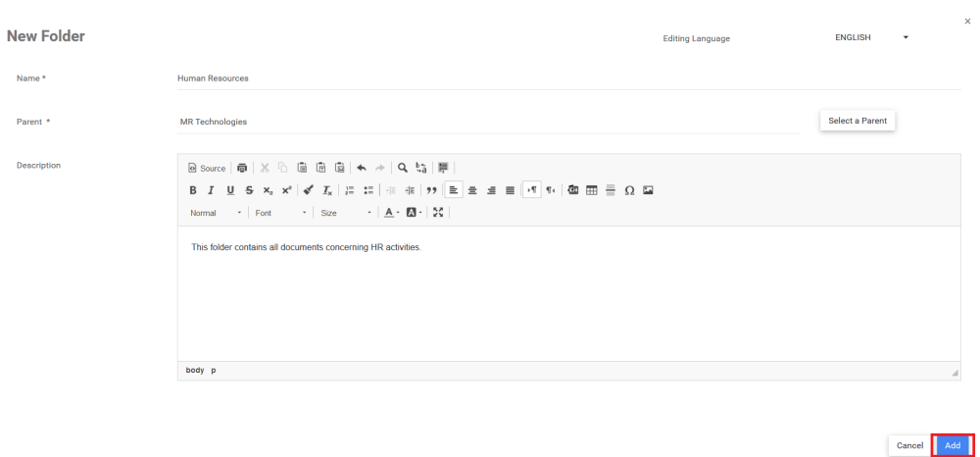Insert a numbered list
The image size is (980, 457).
350,190
